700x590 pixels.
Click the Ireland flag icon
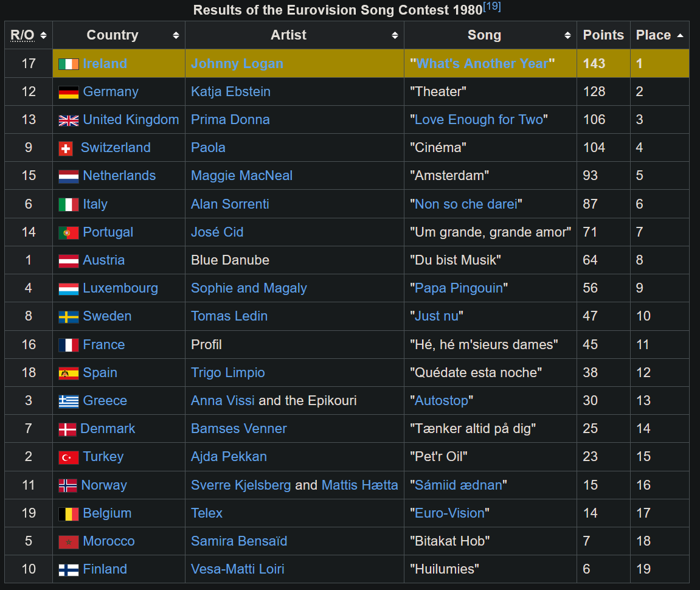click(x=68, y=64)
